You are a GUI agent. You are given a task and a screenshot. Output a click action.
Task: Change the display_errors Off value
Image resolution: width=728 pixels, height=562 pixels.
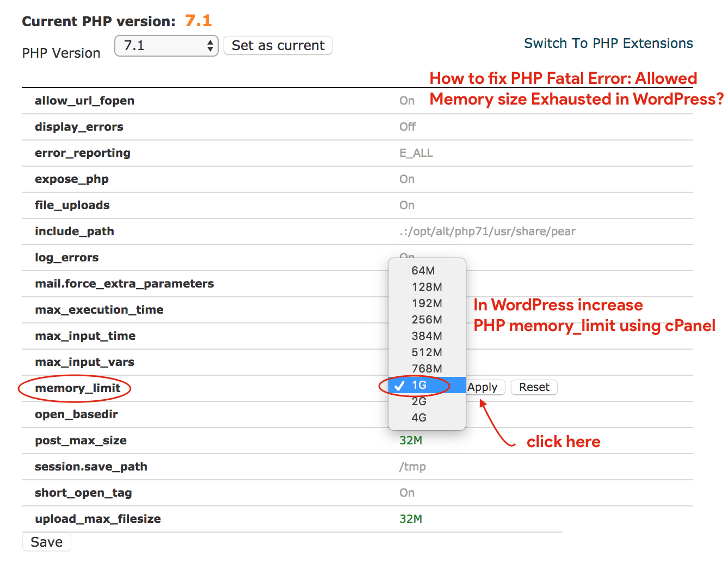click(408, 127)
